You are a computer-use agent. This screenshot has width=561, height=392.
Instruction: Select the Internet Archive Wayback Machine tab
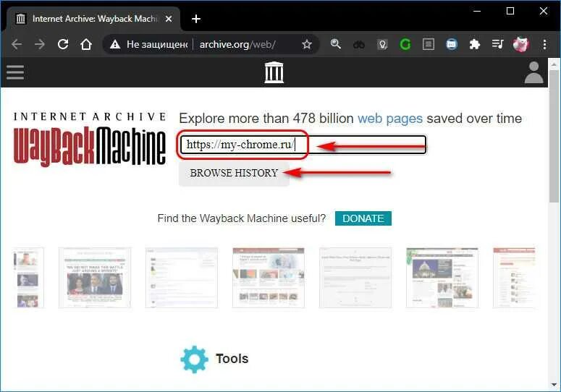(x=93, y=19)
